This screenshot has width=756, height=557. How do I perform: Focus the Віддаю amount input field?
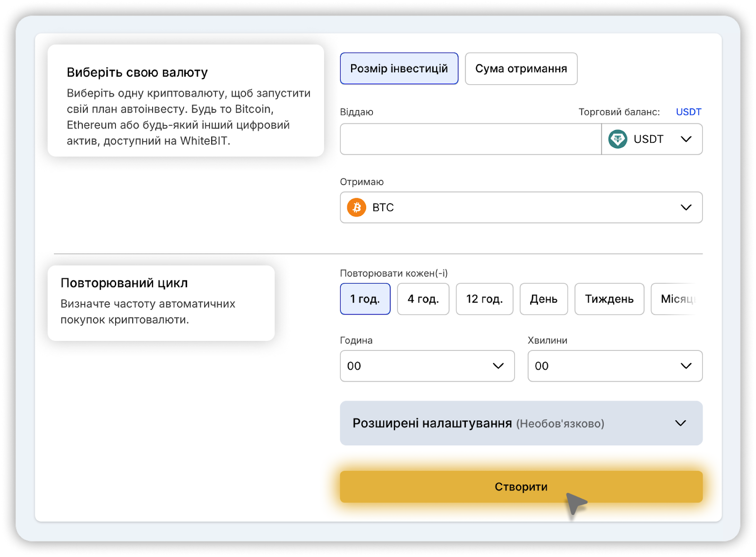470,139
